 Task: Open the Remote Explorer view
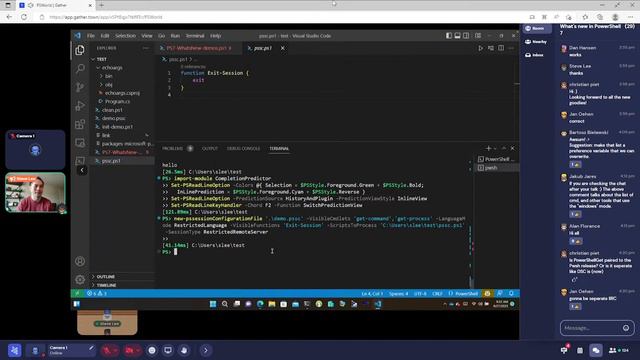(80, 143)
